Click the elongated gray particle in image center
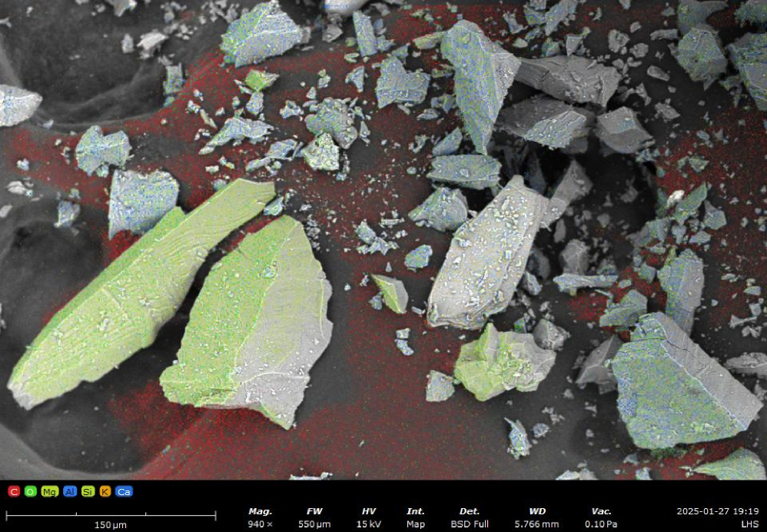 (486, 254)
